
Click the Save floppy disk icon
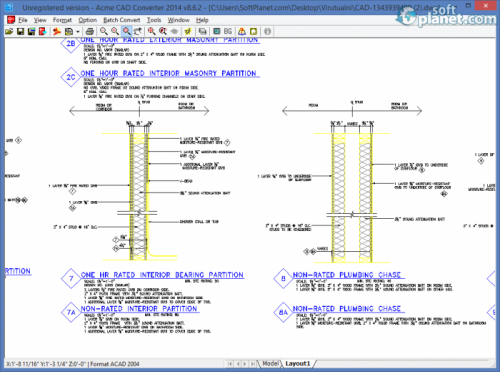tap(20, 31)
